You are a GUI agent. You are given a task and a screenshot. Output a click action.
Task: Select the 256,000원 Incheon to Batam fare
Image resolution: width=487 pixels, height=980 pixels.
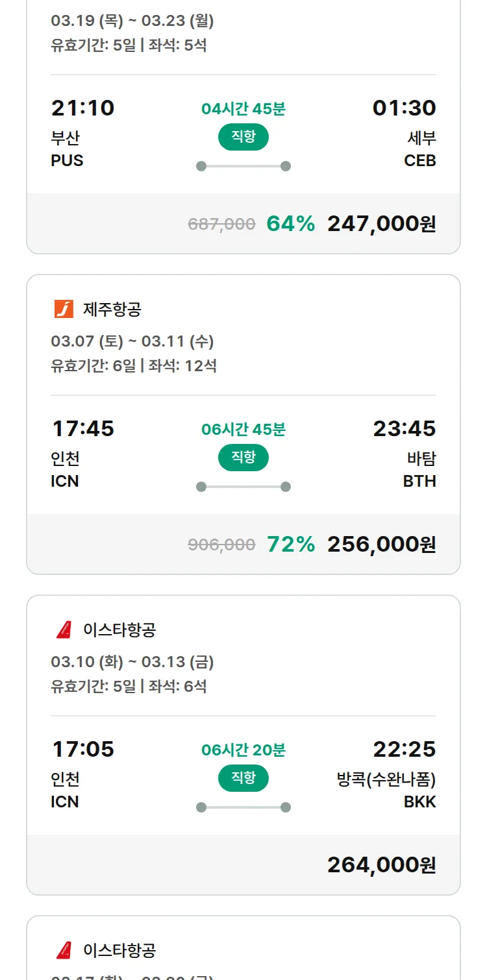(x=381, y=545)
